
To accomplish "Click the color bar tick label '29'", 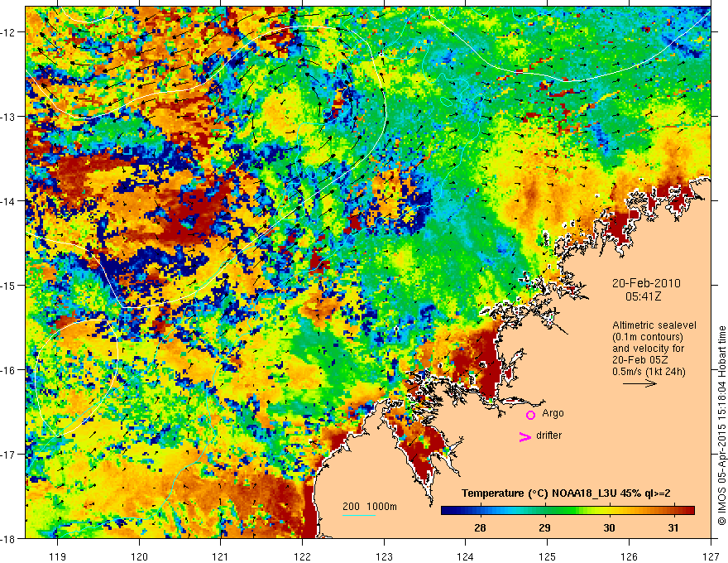I will pyautogui.click(x=544, y=527).
